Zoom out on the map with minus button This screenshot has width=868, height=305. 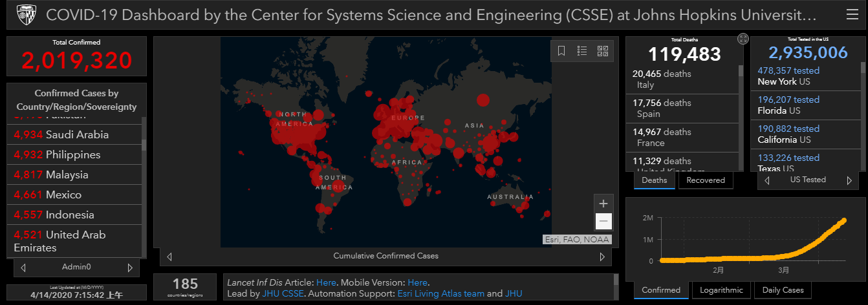point(603,222)
